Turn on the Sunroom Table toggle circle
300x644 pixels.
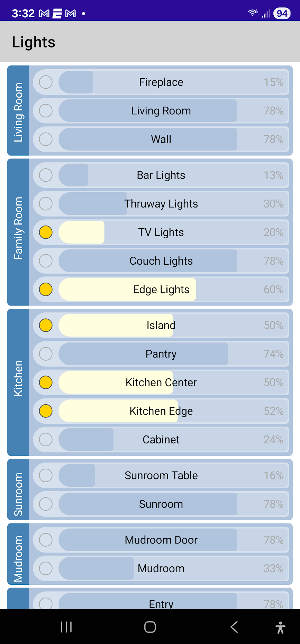pyautogui.click(x=46, y=475)
